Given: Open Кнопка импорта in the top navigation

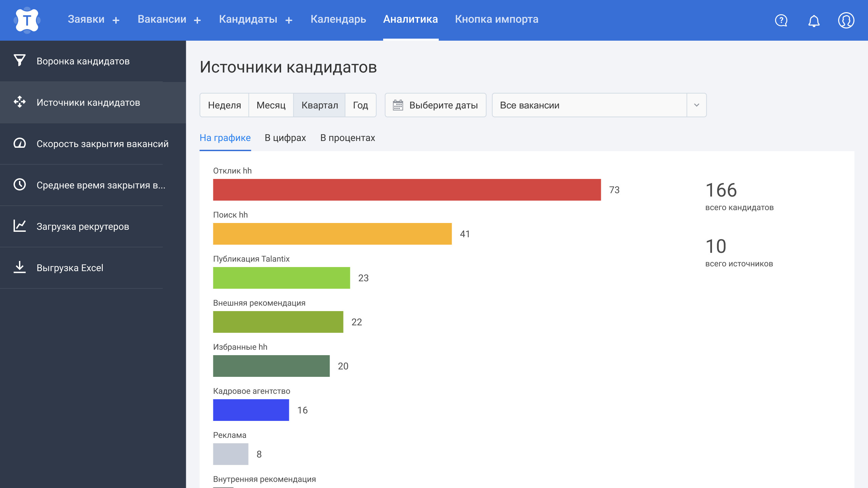Looking at the screenshot, I should click(x=497, y=19).
